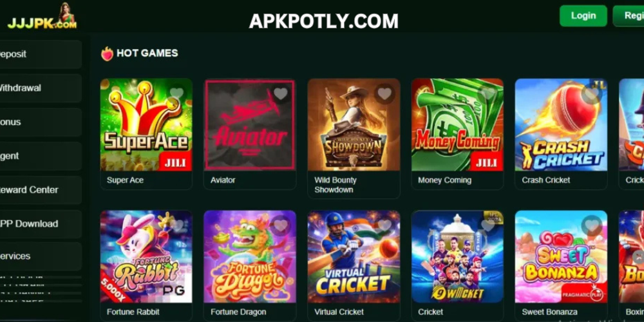
Task: Open the Deposit sidebar item
Action: click(40, 54)
